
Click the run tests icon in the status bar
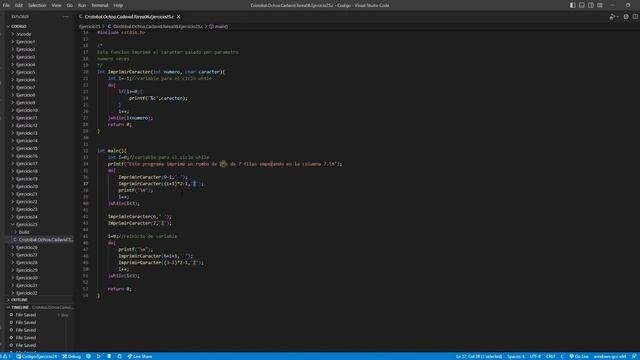[x=120, y=356]
